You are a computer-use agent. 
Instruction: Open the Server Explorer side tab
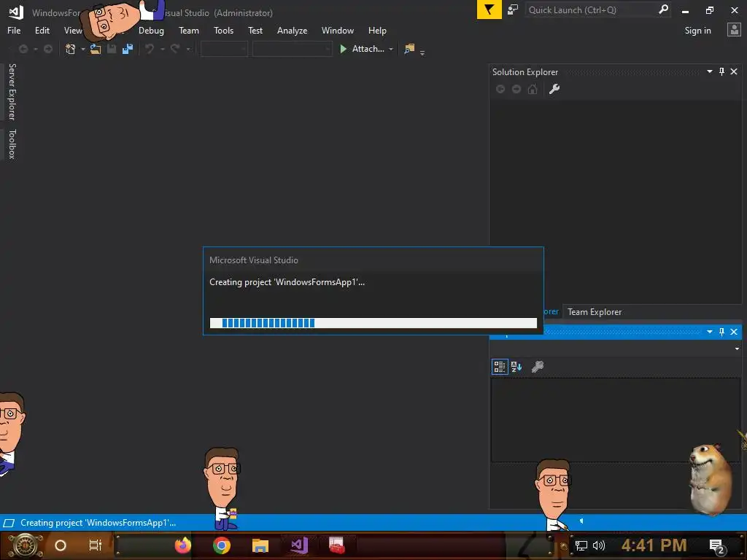click(x=12, y=92)
